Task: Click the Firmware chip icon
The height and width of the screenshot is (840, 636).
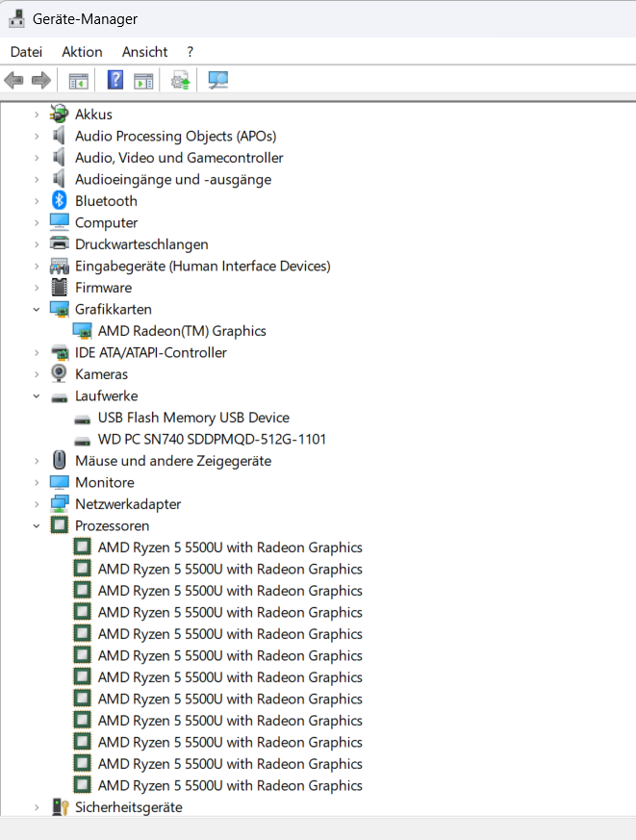Action: coord(59,287)
